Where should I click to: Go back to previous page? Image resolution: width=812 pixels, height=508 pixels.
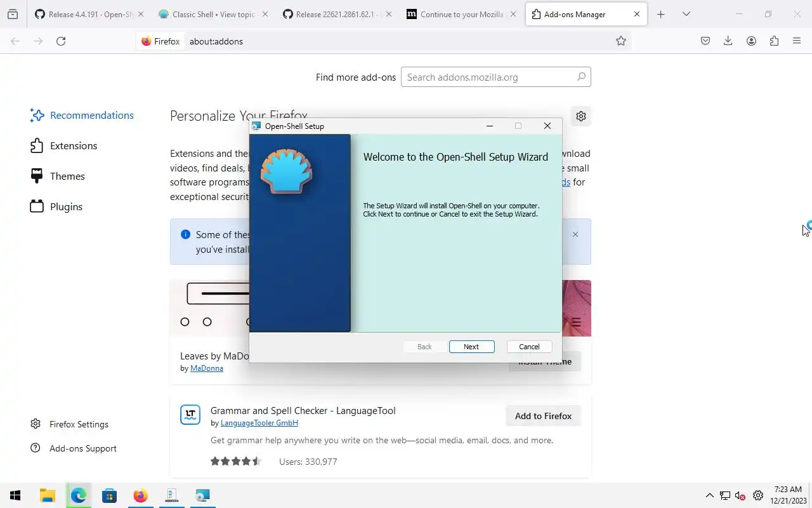pos(15,41)
